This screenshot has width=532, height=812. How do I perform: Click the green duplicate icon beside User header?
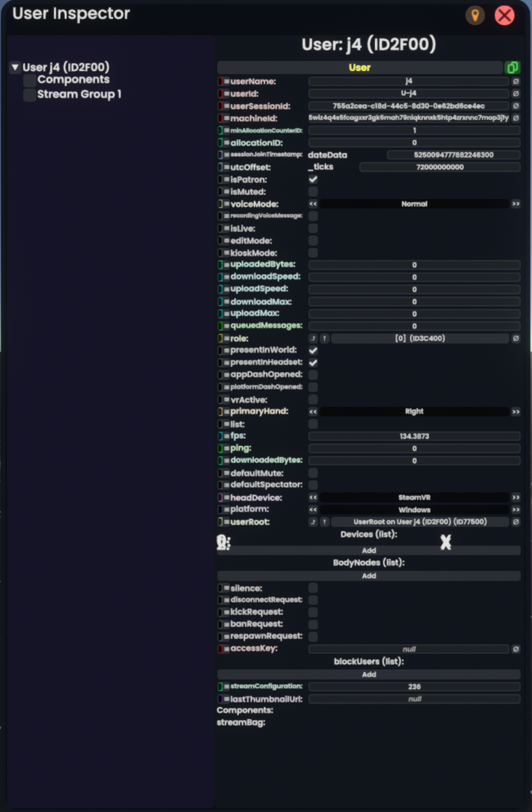pos(512,68)
